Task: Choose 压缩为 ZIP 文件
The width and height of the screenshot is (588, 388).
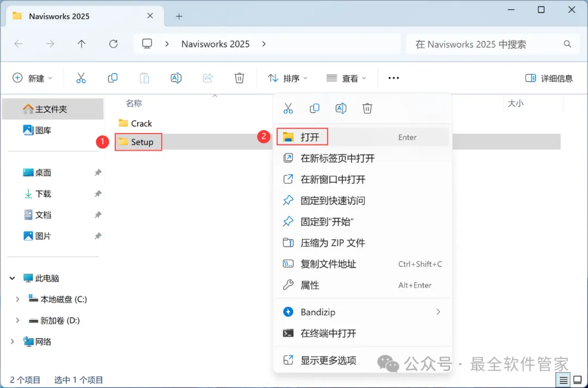Action: (x=362, y=243)
